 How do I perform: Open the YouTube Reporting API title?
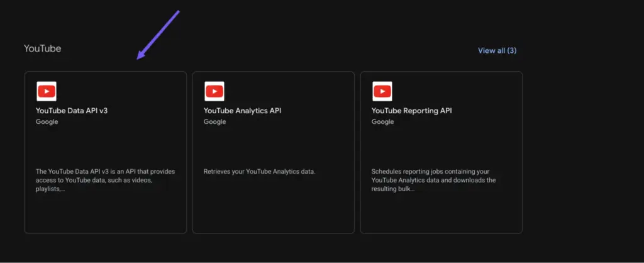coord(411,111)
